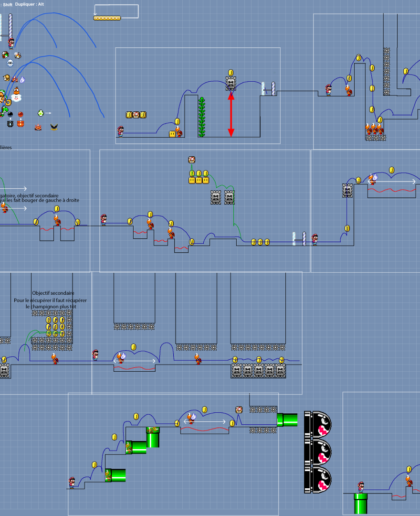The height and width of the screenshot is (516, 420).
Task: Click the yellow smiling block beside the Koopa
Action: [x=172, y=134]
